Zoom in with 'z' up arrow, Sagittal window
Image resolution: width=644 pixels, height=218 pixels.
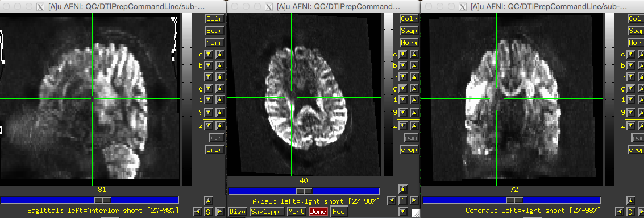coord(220,126)
